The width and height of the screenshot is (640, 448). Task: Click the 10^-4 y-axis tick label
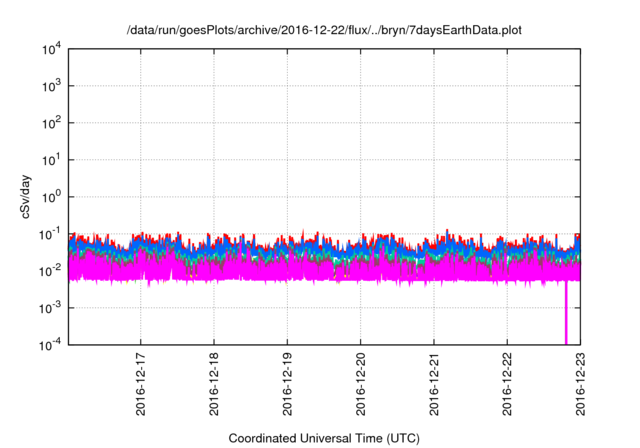click(50, 346)
